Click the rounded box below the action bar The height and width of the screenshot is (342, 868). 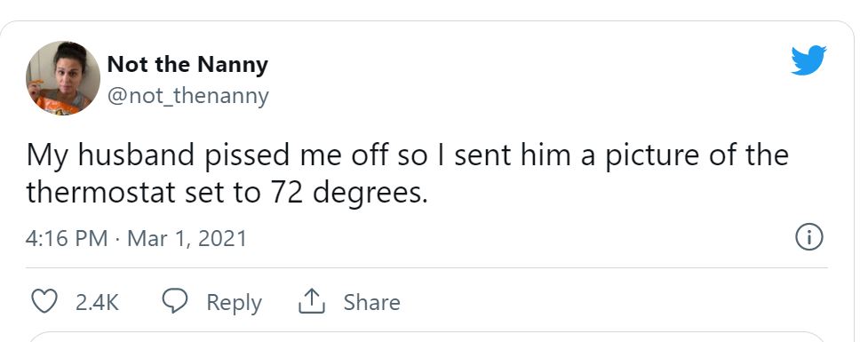426,337
